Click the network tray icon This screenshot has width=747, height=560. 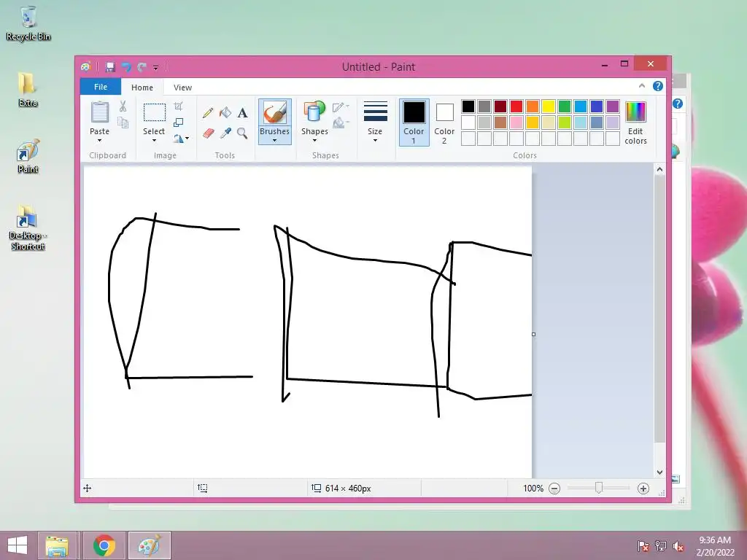(661, 546)
